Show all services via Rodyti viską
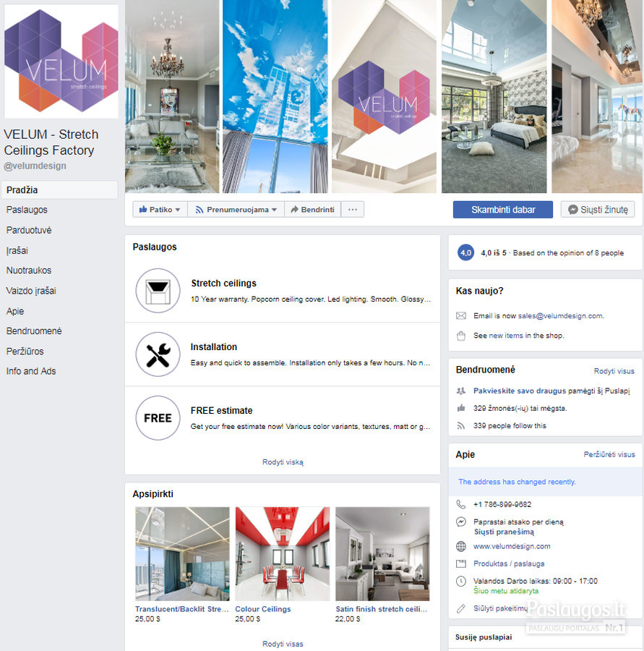The width and height of the screenshot is (644, 651). [283, 462]
